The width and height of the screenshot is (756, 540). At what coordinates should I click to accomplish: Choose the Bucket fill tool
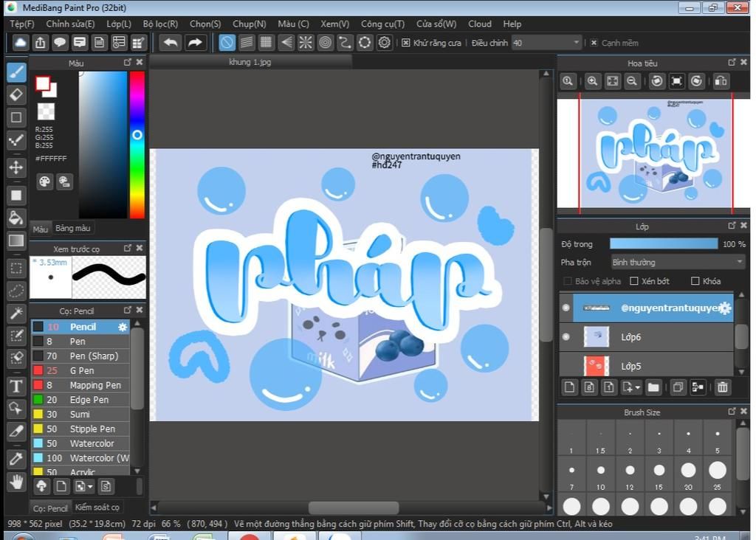click(x=16, y=218)
